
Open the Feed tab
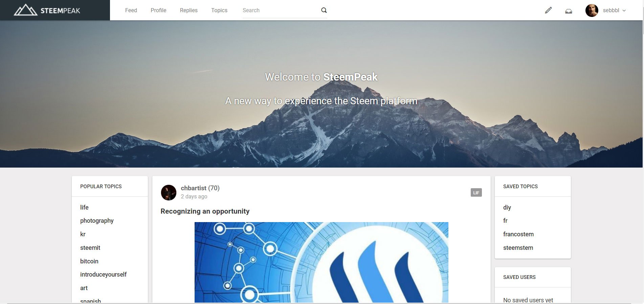click(131, 10)
